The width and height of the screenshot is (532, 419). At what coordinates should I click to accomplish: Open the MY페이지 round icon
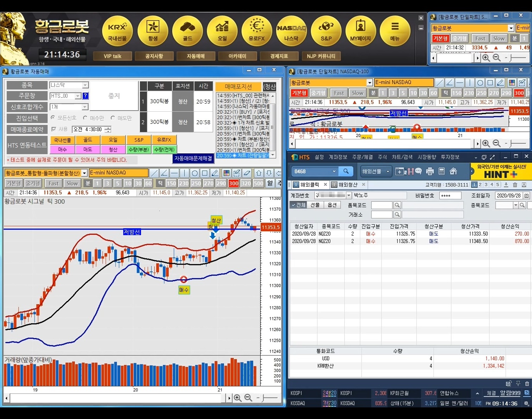[x=361, y=31]
